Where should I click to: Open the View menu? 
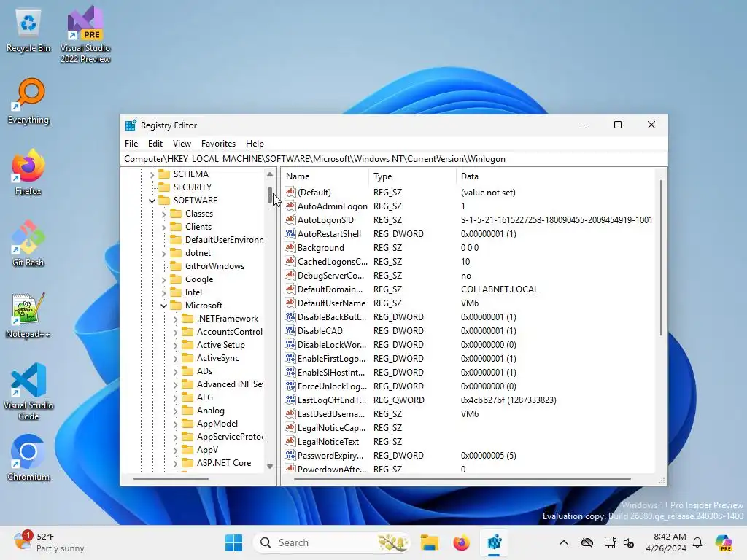point(182,144)
